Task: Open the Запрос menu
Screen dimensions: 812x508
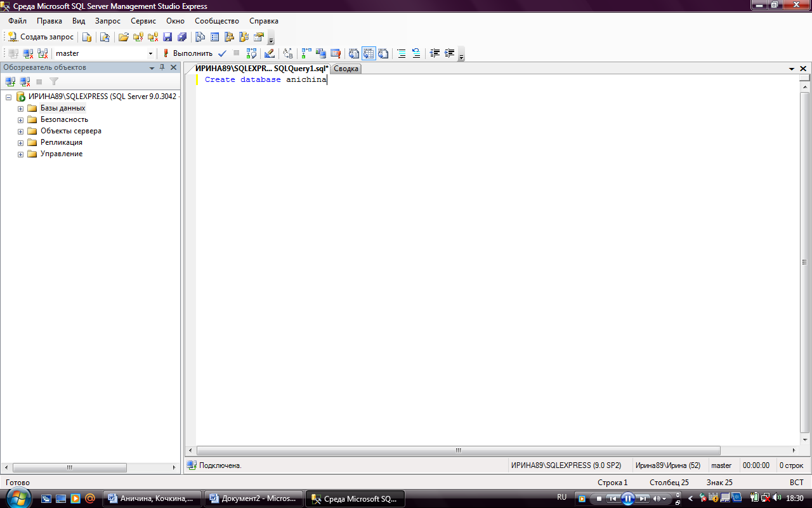Action: [x=108, y=21]
